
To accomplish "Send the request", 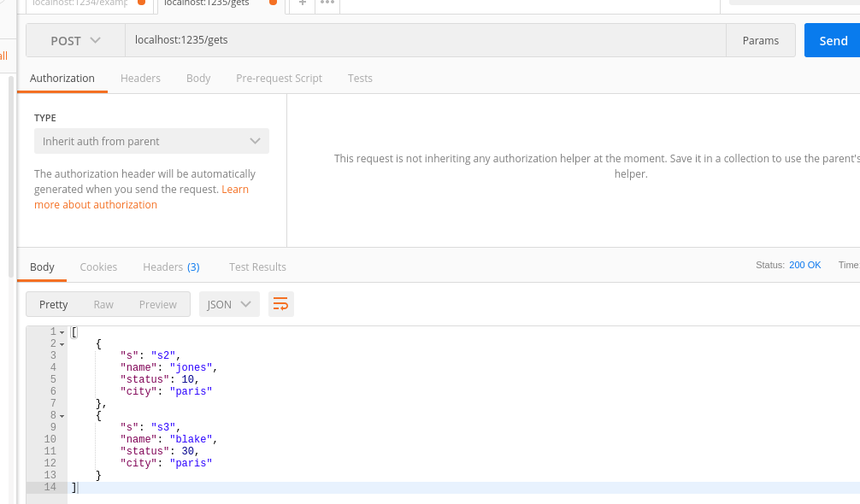I will point(832,40).
